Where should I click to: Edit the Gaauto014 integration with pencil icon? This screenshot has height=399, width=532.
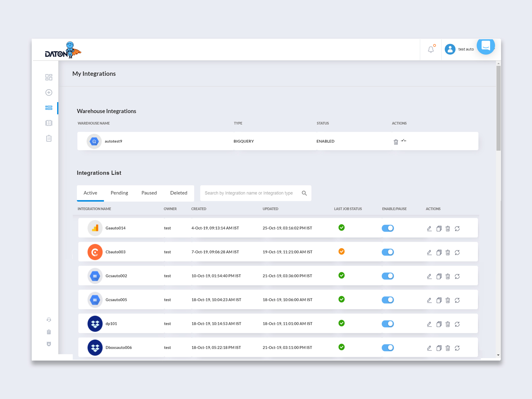click(429, 229)
